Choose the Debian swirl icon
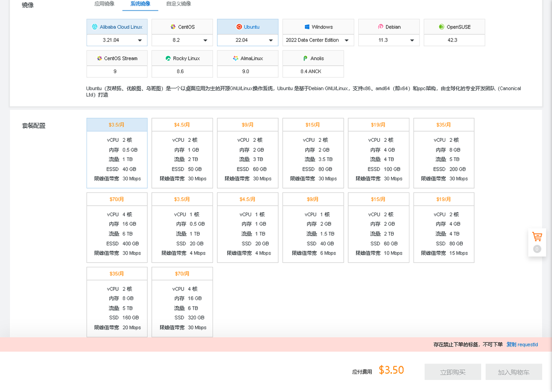 (x=380, y=27)
